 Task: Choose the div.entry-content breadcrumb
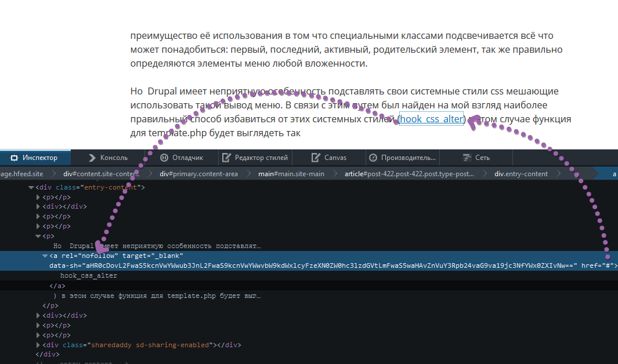coord(521,174)
